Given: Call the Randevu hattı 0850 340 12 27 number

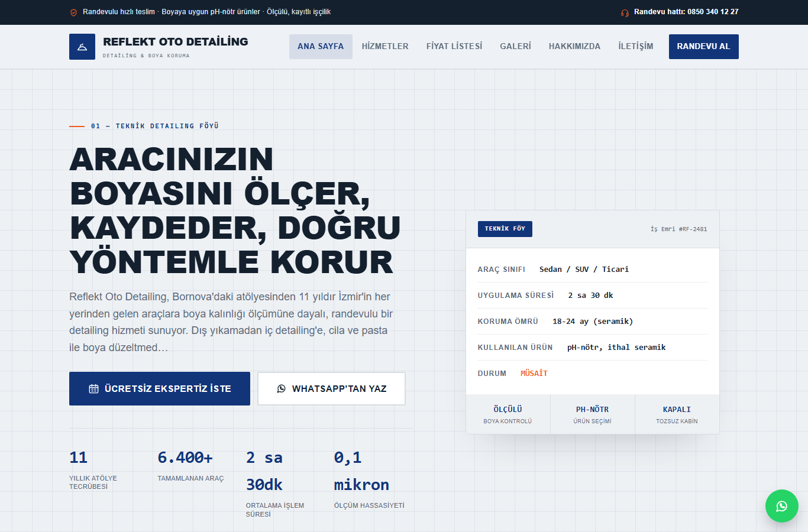Looking at the screenshot, I should [686, 12].
